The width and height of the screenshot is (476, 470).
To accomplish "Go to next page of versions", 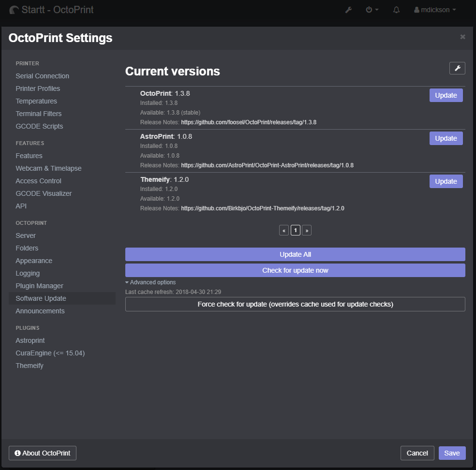I will [307, 230].
